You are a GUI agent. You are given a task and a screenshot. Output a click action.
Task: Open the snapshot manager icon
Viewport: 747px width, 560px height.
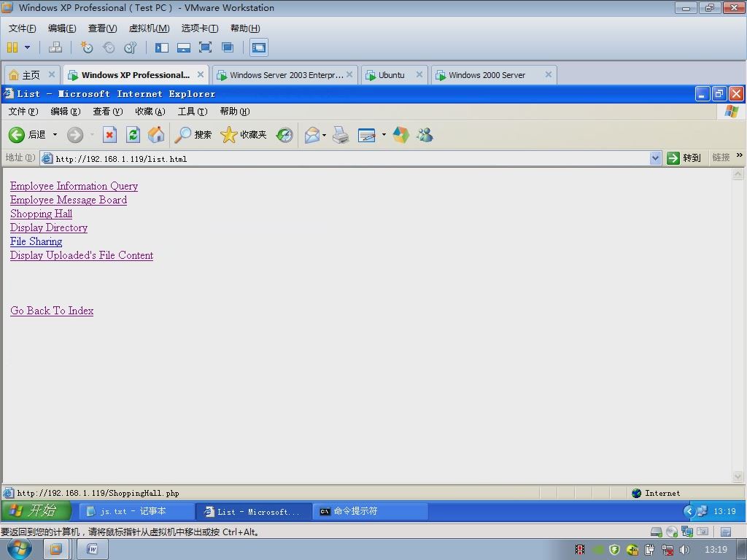click(130, 47)
